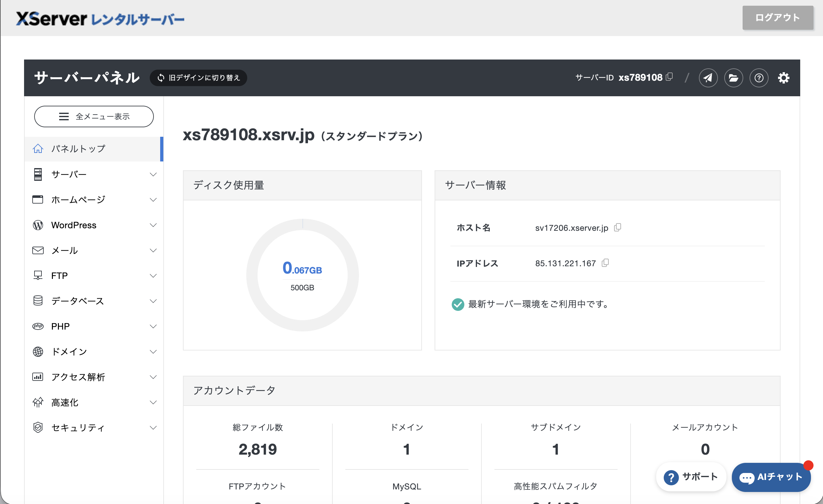Click the shield icon for セキュリティ
Viewport: 823px width, 504px height.
pos(38,427)
